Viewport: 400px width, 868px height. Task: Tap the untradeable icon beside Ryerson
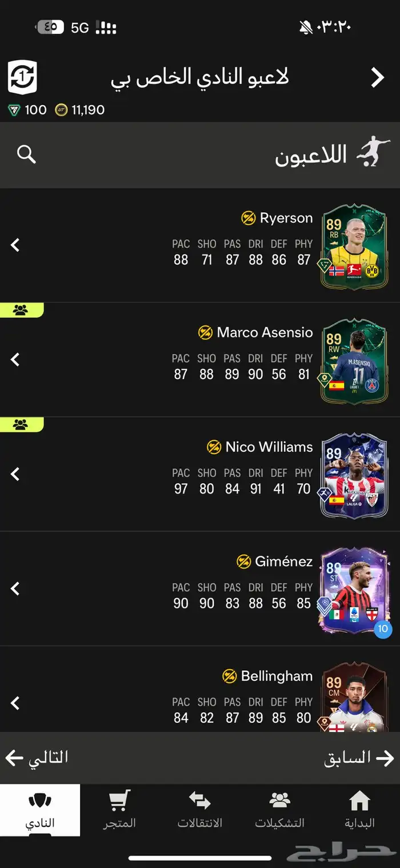(x=248, y=218)
